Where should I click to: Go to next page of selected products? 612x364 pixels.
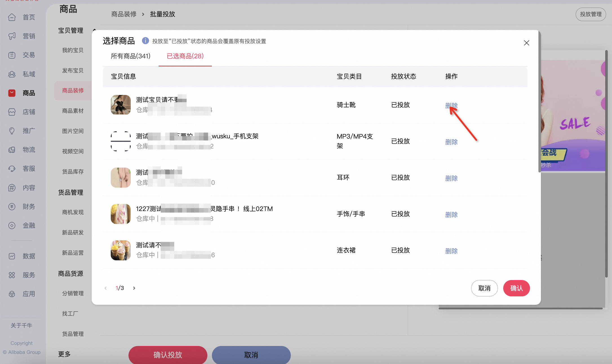134,288
